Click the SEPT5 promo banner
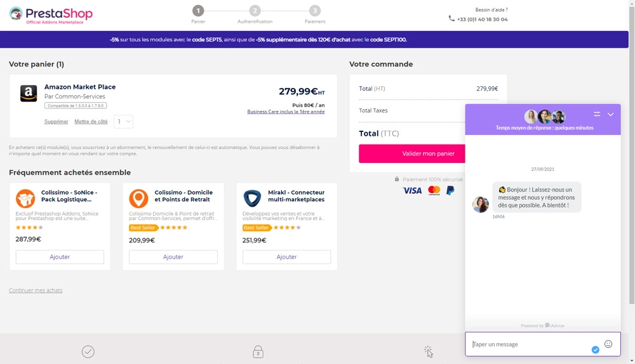The image size is (635, 364). (314, 40)
